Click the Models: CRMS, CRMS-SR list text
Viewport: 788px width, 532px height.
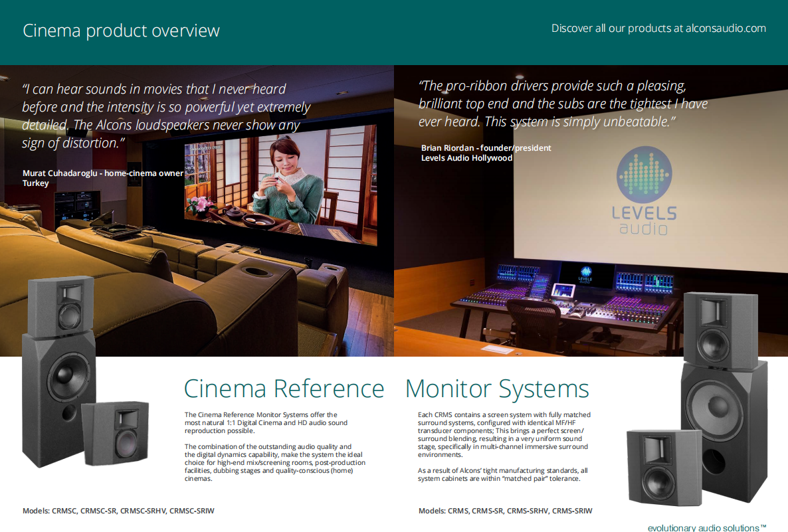pyautogui.click(x=505, y=511)
